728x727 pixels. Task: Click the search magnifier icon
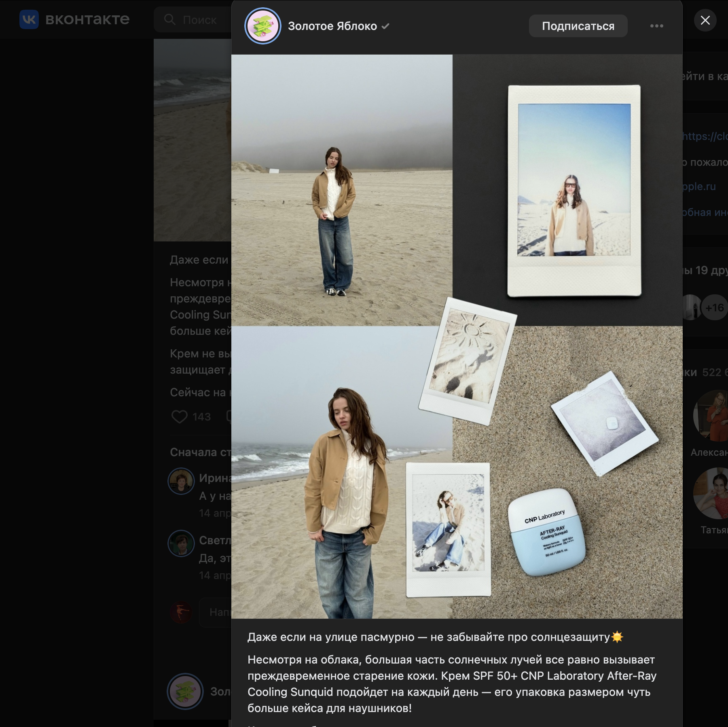(169, 19)
